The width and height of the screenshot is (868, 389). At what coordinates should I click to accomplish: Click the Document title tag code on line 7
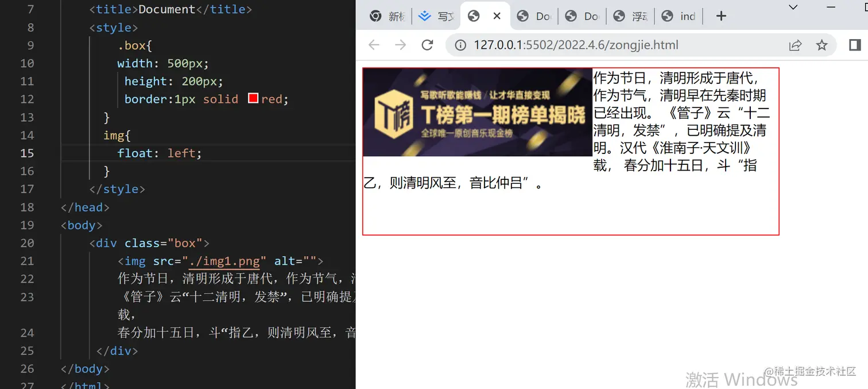(170, 9)
